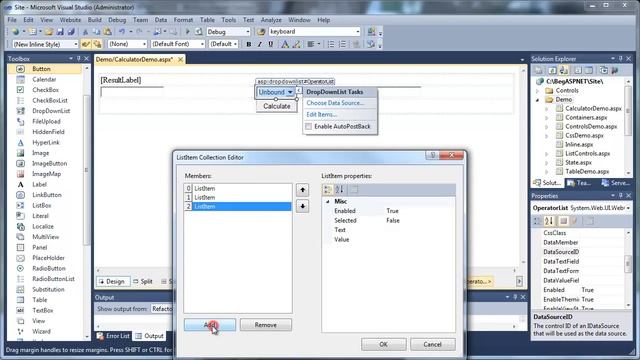Click the Undo icon in toolbar
Viewport: 640px width, 360px height.
122,32
